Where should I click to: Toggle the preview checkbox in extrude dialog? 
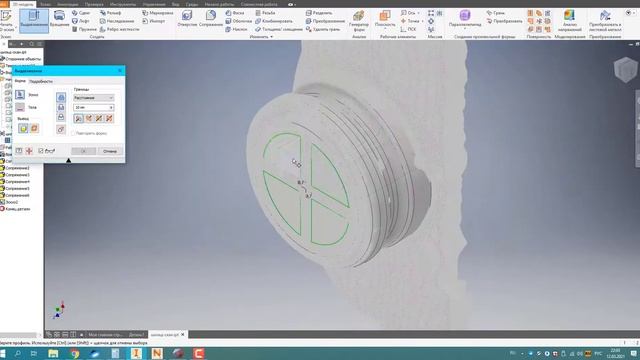[x=41, y=151]
